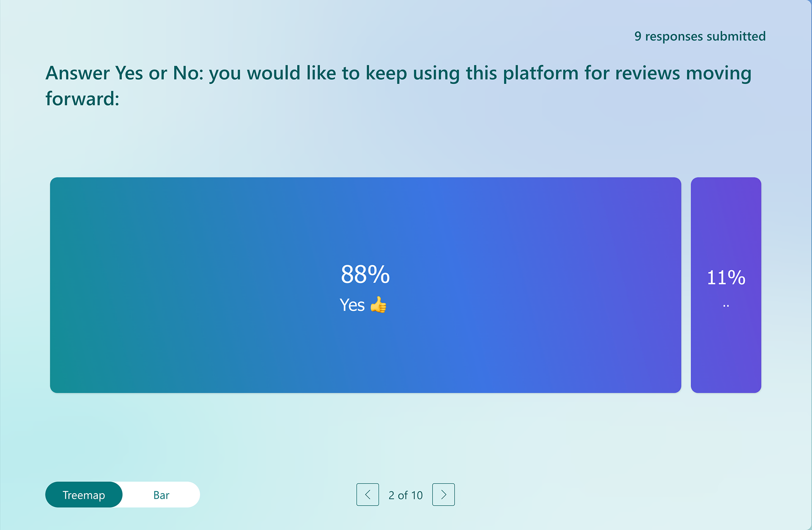Click the word "Bar" in view switch
The height and width of the screenshot is (530, 812).
pos(161,495)
